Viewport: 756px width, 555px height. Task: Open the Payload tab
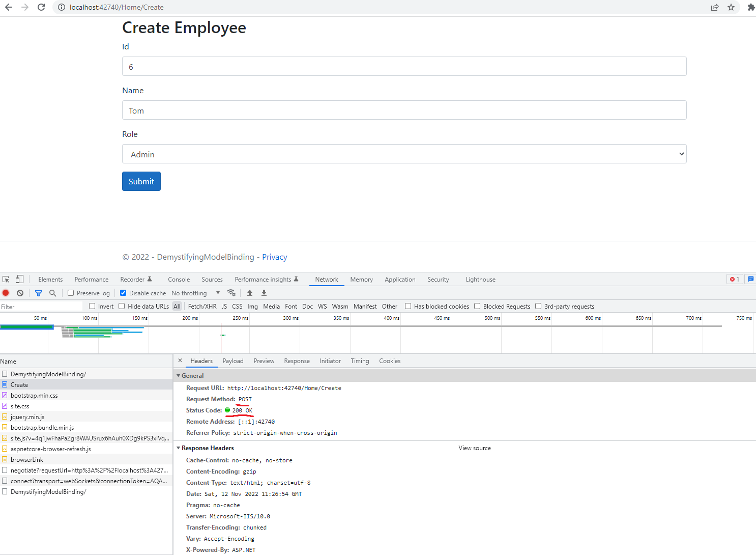[x=233, y=360]
